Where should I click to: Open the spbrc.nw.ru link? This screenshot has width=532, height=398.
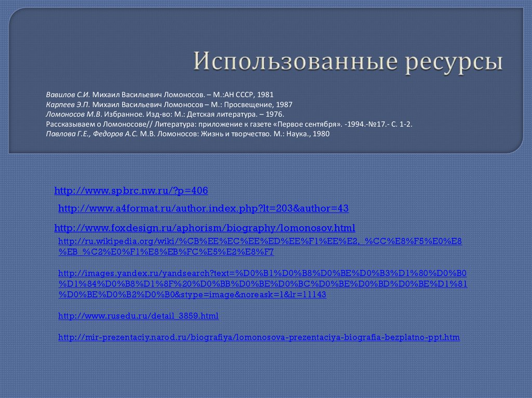[x=131, y=190]
